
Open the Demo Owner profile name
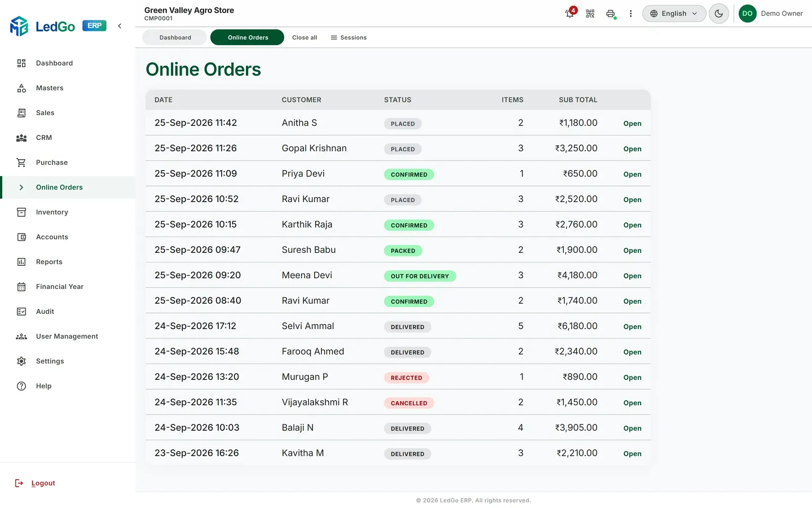click(x=782, y=14)
